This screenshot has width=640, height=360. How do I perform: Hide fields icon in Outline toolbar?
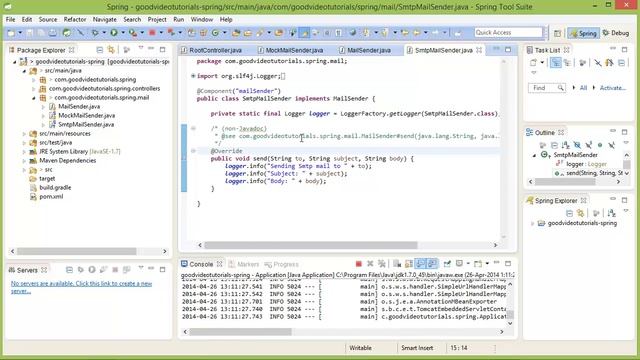click(x=577, y=145)
